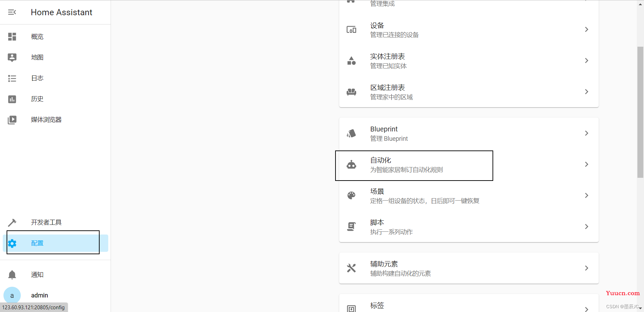This screenshot has height=312, width=644.
Task: Open 概览 in the sidebar
Action: pos(55,37)
